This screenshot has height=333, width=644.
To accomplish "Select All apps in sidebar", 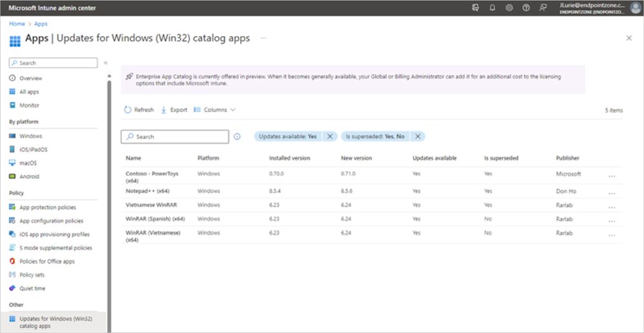I will tap(29, 92).
